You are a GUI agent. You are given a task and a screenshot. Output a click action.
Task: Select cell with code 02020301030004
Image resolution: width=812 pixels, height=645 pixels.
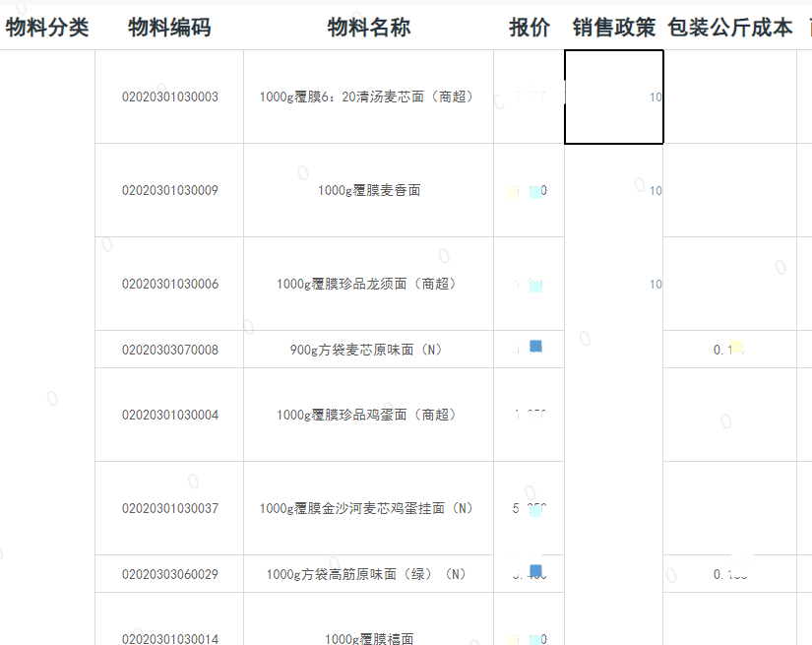[x=169, y=415]
